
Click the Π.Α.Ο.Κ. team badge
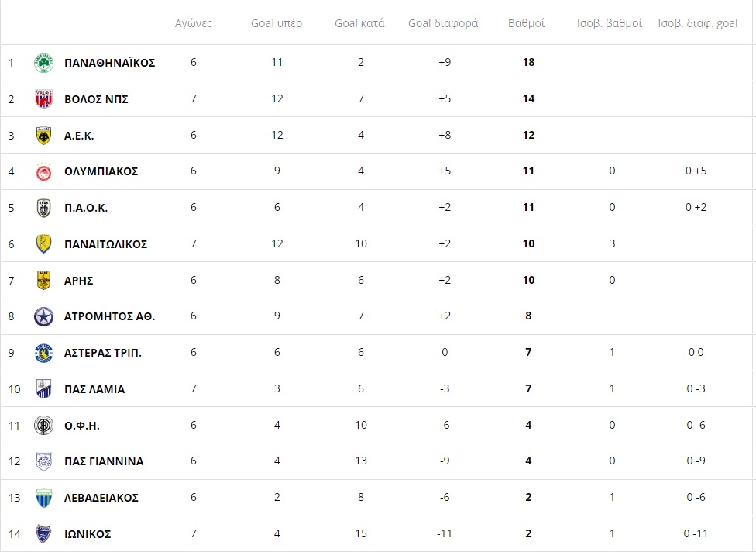(44, 208)
